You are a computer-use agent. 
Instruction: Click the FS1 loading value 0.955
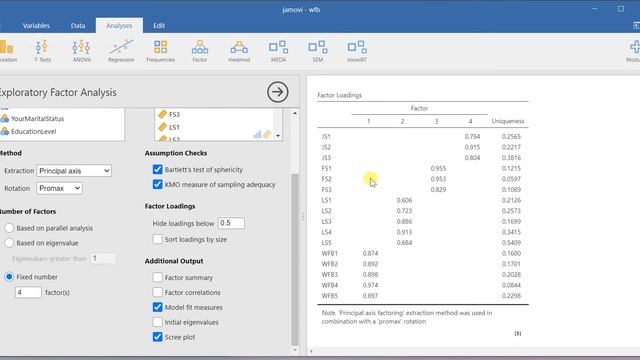[x=438, y=168]
